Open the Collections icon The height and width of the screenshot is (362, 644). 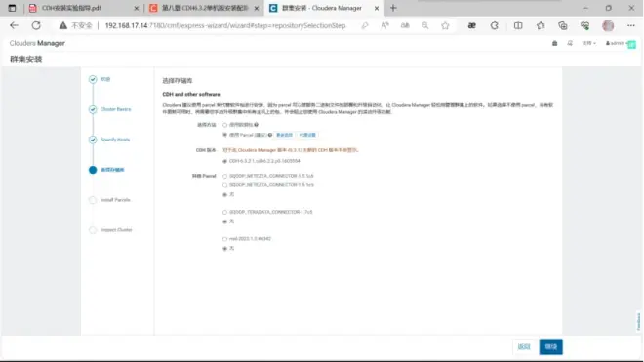[563, 25]
